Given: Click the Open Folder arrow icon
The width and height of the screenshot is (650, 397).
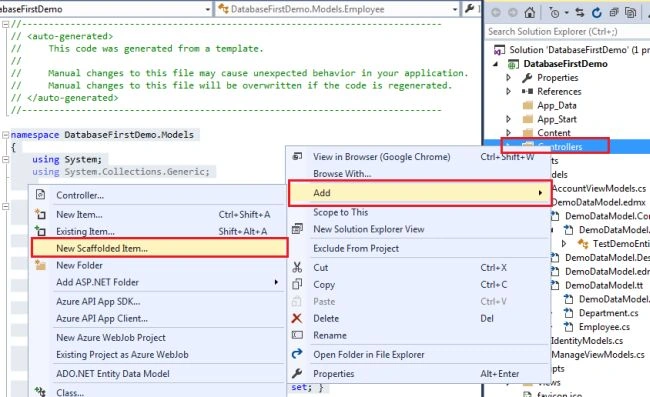Looking at the screenshot, I should [297, 354].
